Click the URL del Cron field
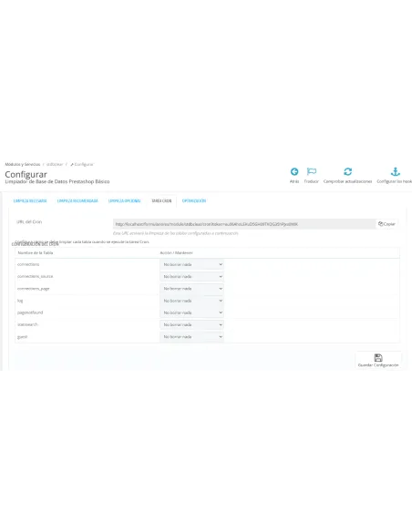This screenshot has height=532, width=412. click(x=244, y=224)
